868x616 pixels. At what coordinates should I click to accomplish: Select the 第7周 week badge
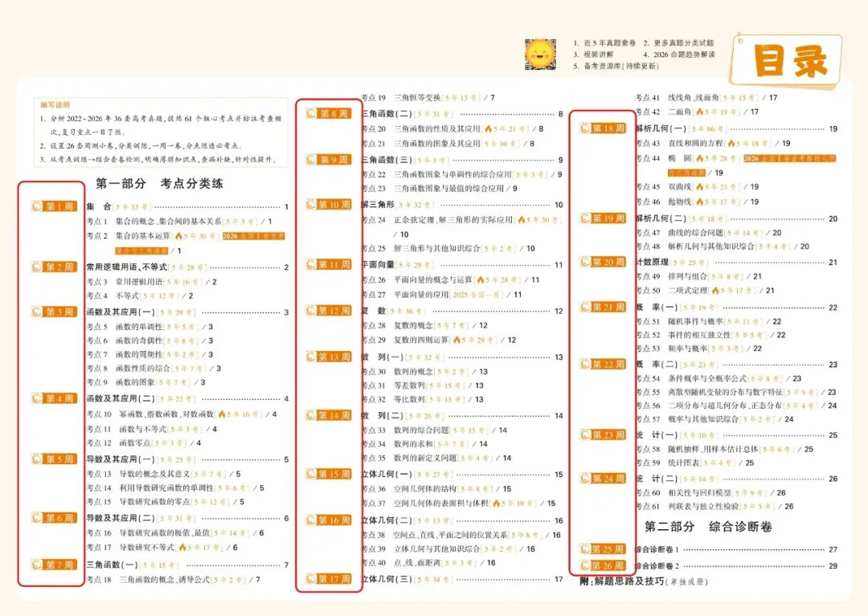[53, 565]
